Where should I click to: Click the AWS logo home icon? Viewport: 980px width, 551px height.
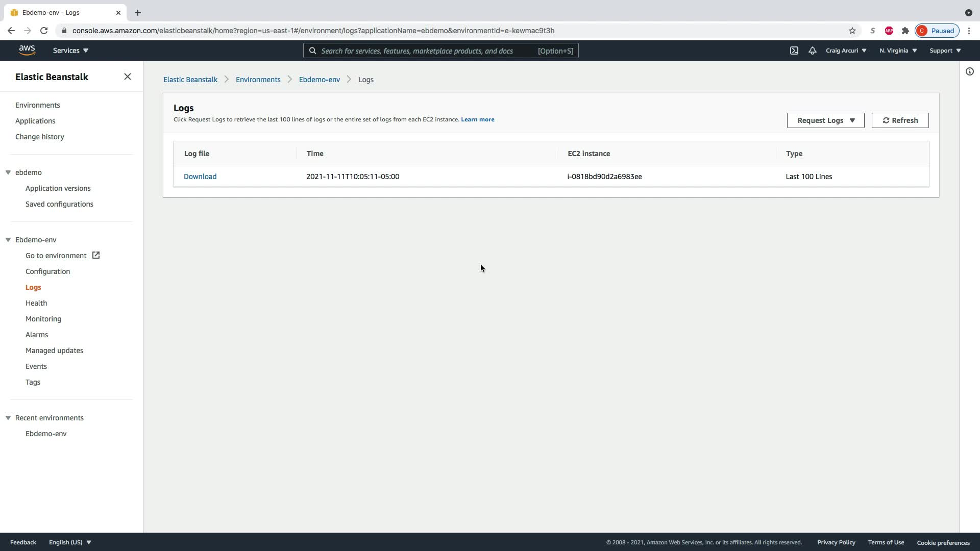pos(27,50)
